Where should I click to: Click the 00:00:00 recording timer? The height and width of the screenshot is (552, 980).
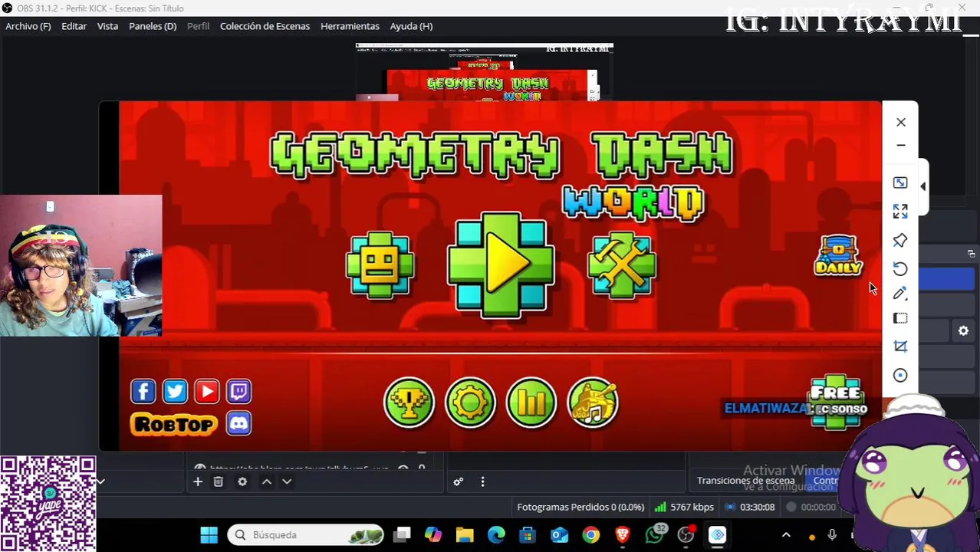tap(811, 507)
